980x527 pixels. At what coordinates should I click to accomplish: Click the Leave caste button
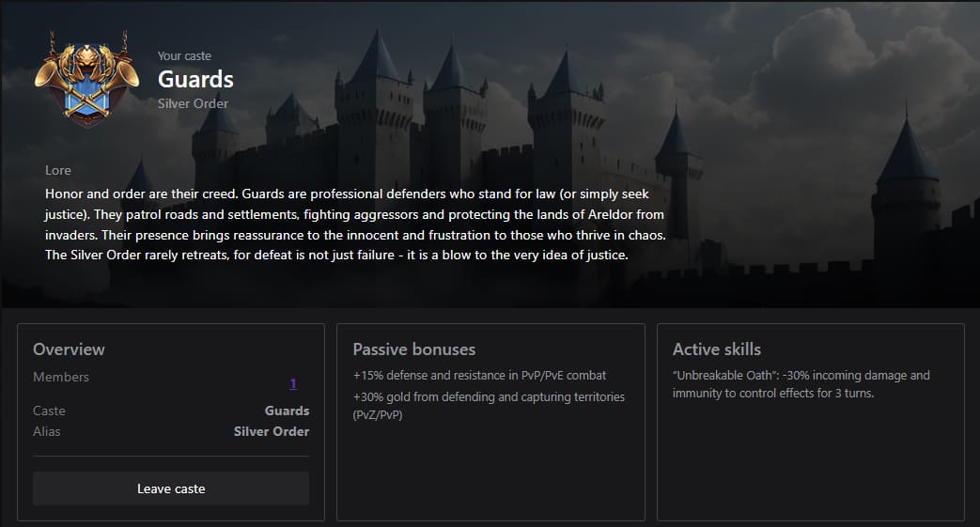pyautogui.click(x=171, y=488)
